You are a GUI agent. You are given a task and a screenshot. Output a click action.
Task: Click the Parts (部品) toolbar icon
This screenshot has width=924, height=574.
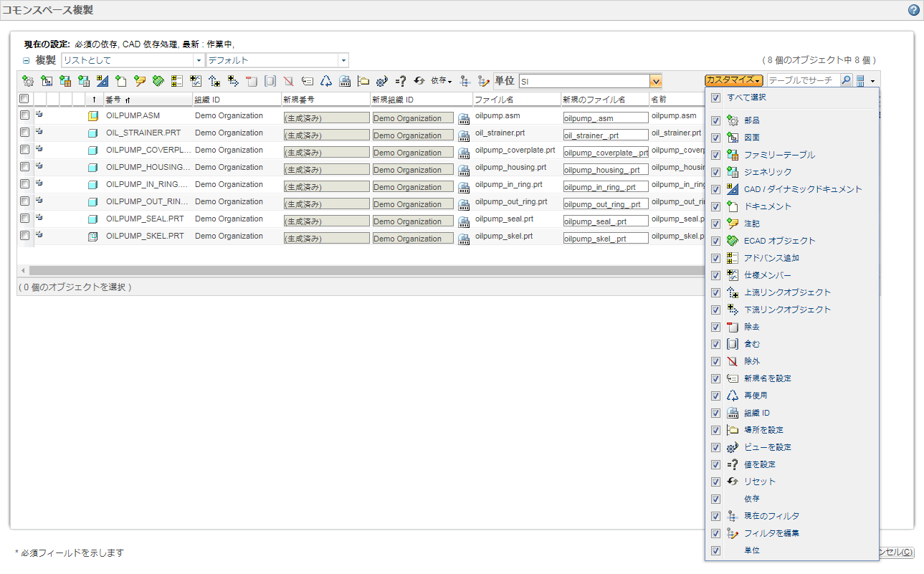click(28, 81)
